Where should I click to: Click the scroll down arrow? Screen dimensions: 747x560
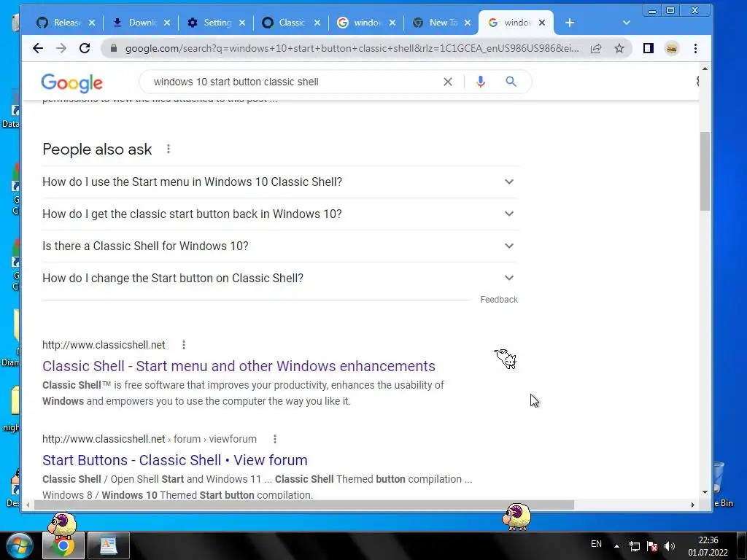click(705, 492)
